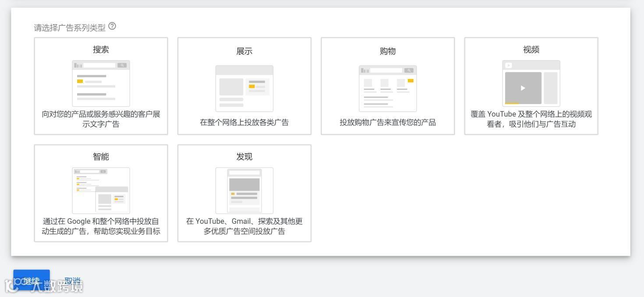
Task: Click the 继续 button
Action: click(32, 280)
